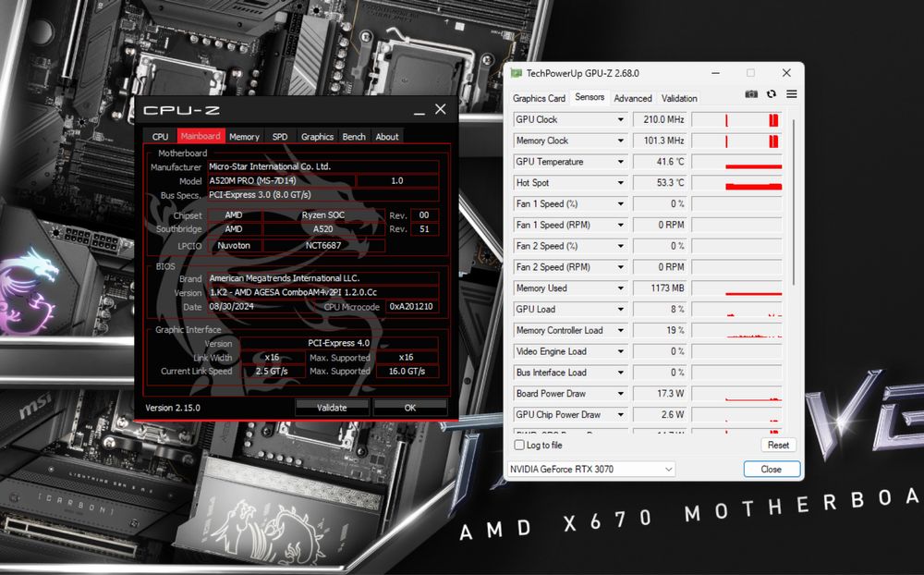This screenshot has width=924, height=575.
Task: Close GPU-Z with the title bar X
Action: point(786,73)
